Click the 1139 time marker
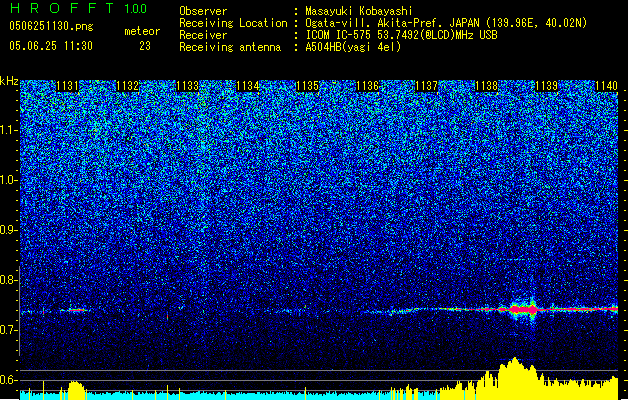629x400 pixels. tap(547, 86)
